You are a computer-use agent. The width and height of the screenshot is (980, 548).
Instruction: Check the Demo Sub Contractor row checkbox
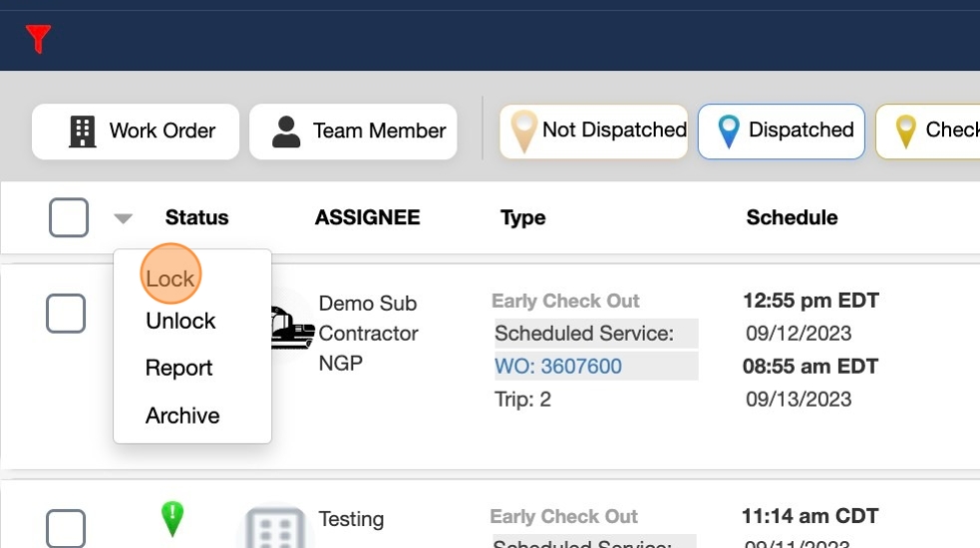pyautogui.click(x=66, y=314)
